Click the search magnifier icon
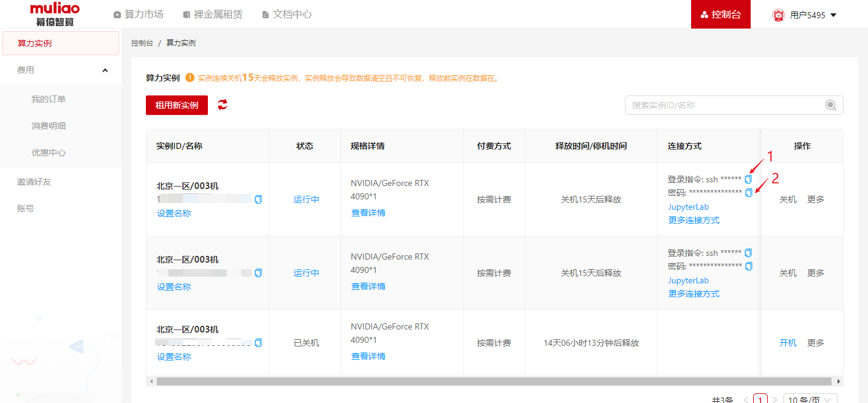This screenshot has width=868, height=403. [x=830, y=105]
